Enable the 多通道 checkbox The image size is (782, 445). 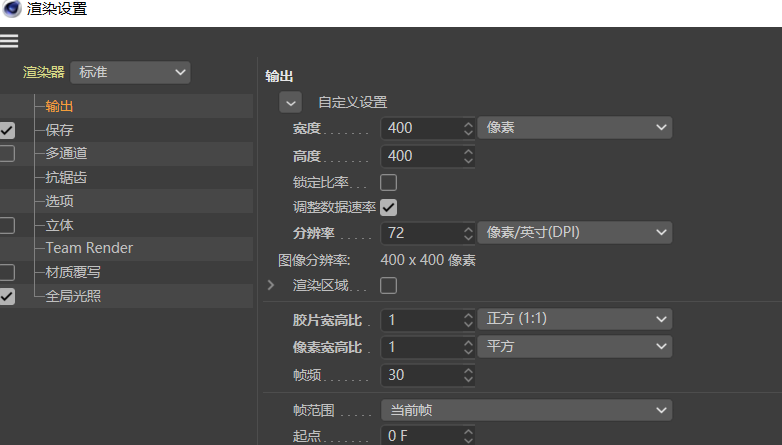click(x=7, y=154)
